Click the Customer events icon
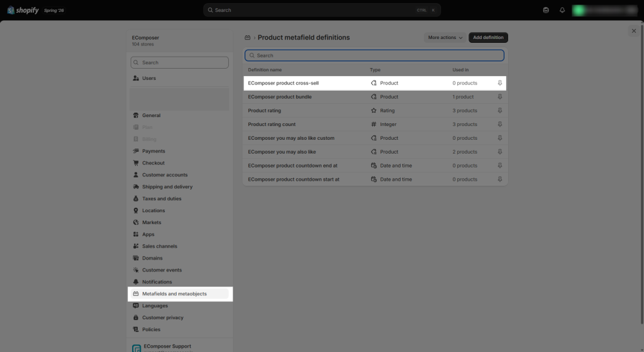Image resolution: width=644 pixels, height=352 pixels. [136, 270]
